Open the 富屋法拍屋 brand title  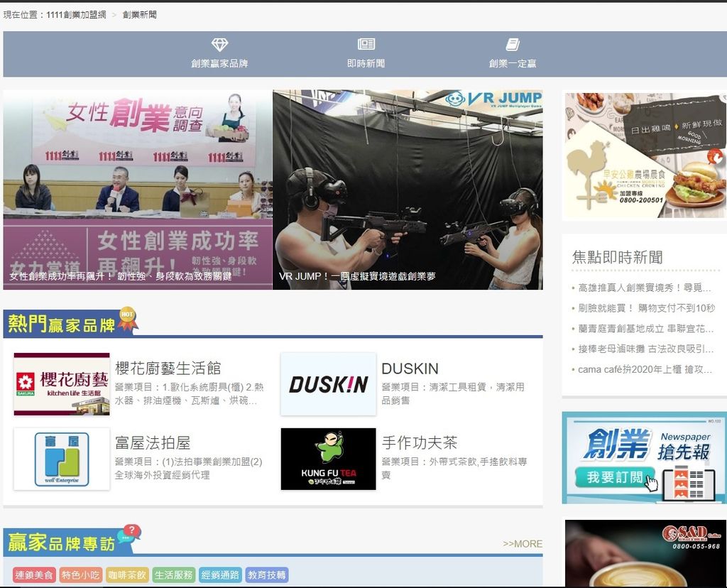(x=153, y=443)
